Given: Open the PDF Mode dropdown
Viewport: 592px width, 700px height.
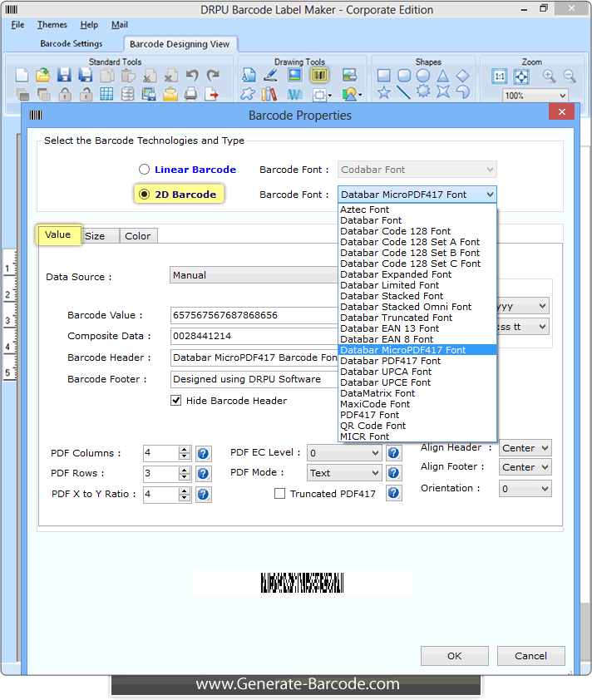Looking at the screenshot, I should 344,473.
